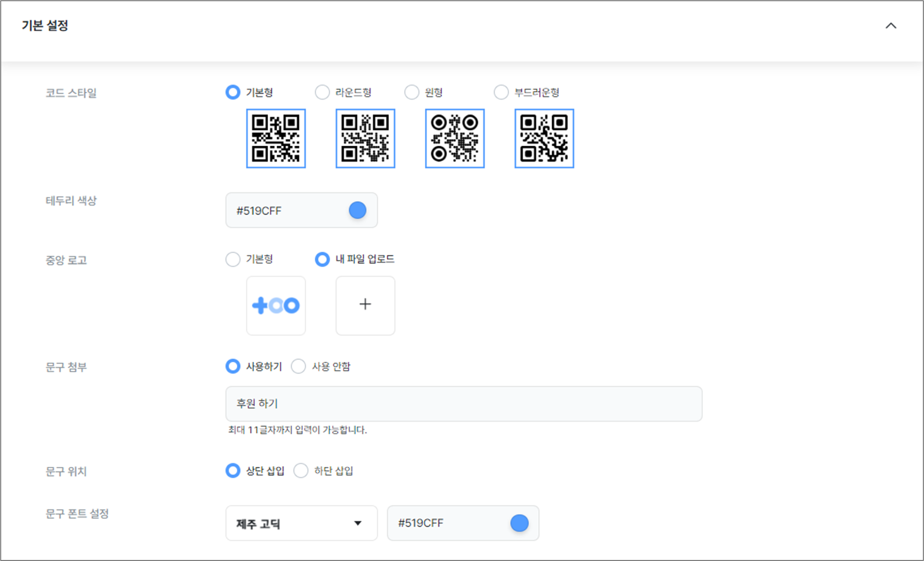
Task: Select the 부드러운형 code style radio button
Action: click(x=501, y=92)
